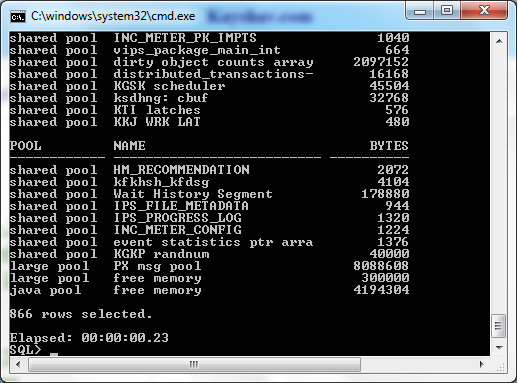The height and width of the screenshot is (383, 518).
Task: Click the 'ksdhng: cbuf' entry
Action: point(161,98)
